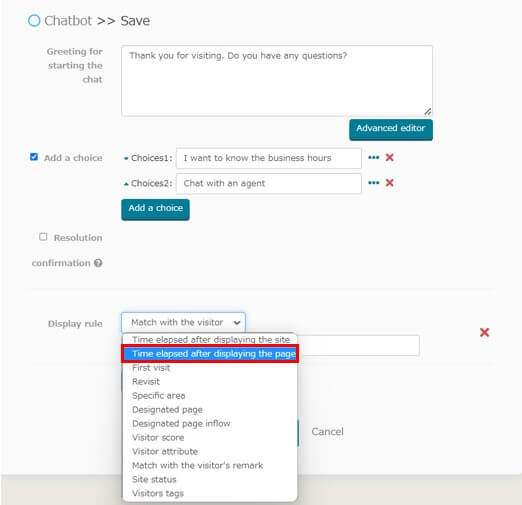The image size is (522, 505).
Task: Choose Visitors tags option
Action: pos(158,493)
